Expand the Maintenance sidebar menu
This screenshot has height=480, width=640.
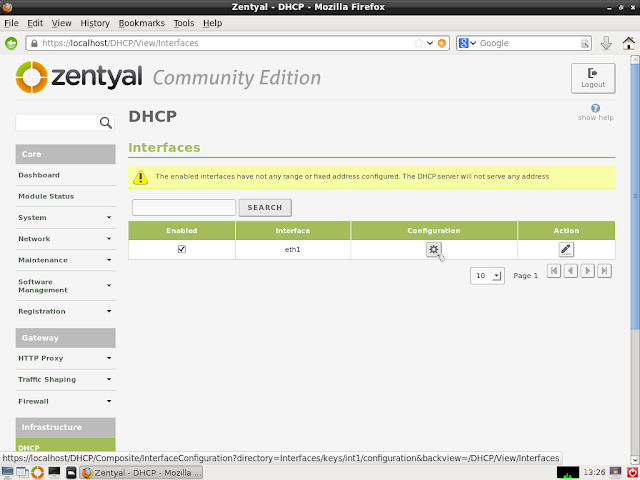65,260
